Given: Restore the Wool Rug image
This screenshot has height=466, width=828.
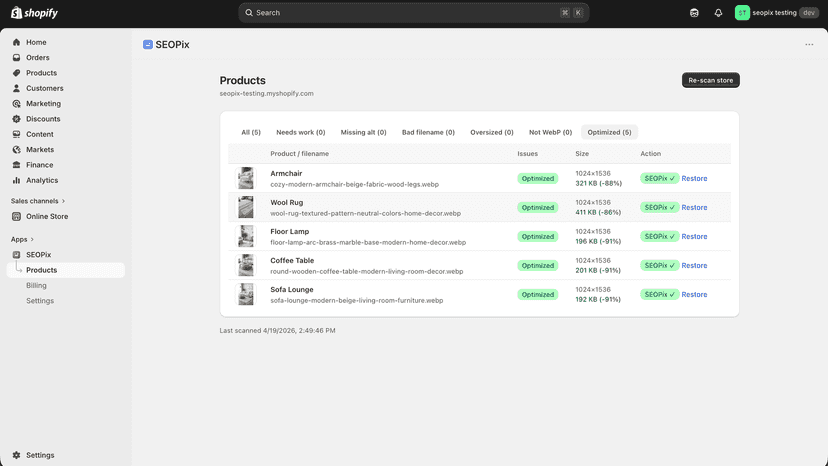Looking at the screenshot, I should pyautogui.click(x=694, y=208).
